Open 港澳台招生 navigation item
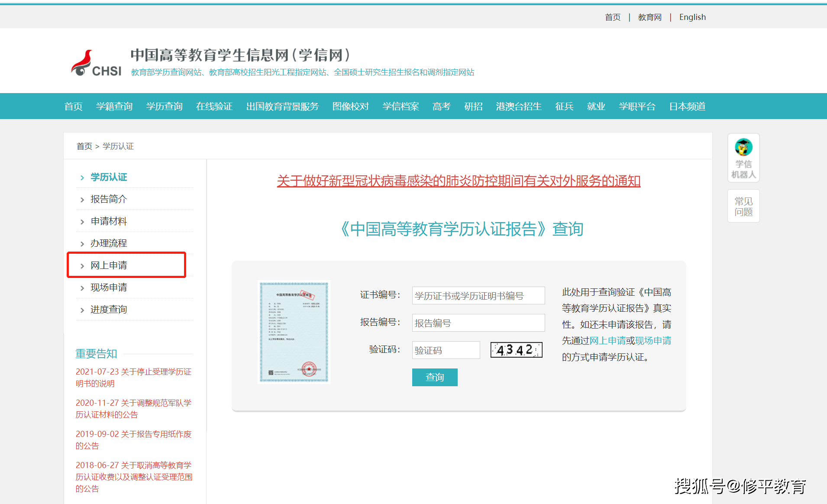Viewport: 827px width, 504px height. (519, 107)
